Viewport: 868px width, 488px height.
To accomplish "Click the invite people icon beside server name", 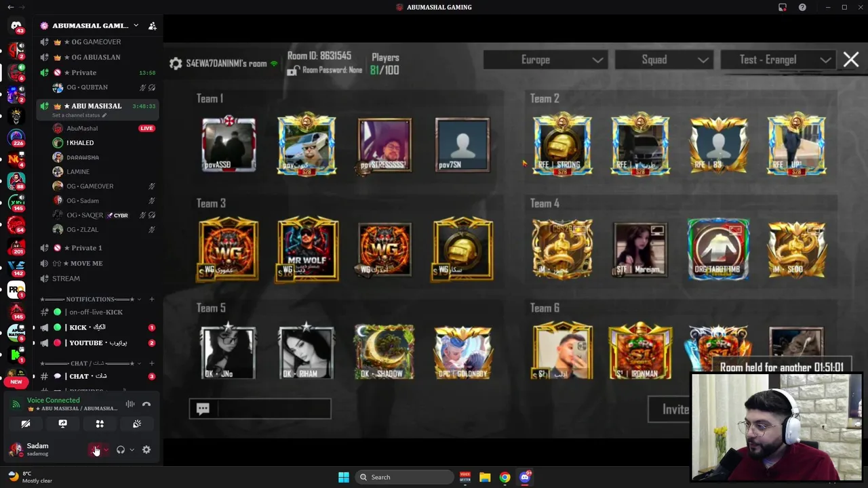I will click(152, 26).
